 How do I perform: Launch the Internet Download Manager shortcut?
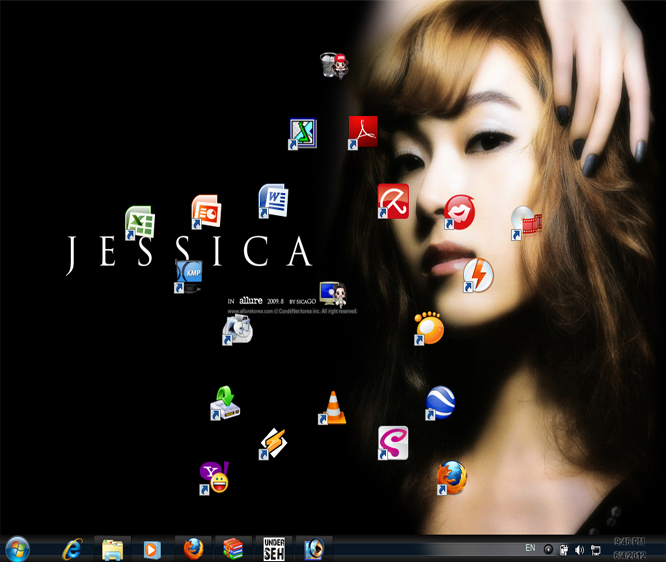click(x=225, y=403)
